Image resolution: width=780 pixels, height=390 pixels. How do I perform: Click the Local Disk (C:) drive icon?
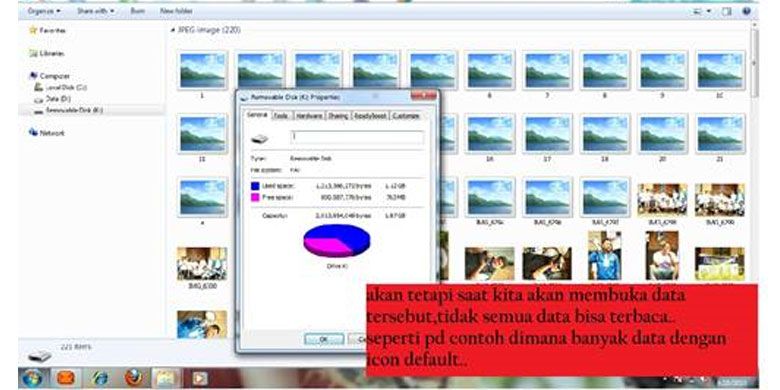click(x=38, y=87)
